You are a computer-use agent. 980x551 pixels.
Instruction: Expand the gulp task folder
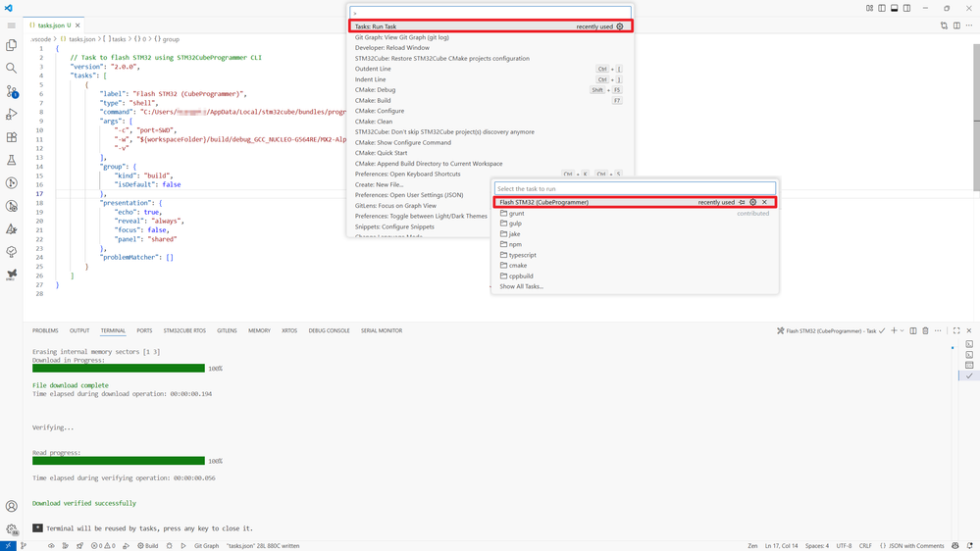click(635, 224)
